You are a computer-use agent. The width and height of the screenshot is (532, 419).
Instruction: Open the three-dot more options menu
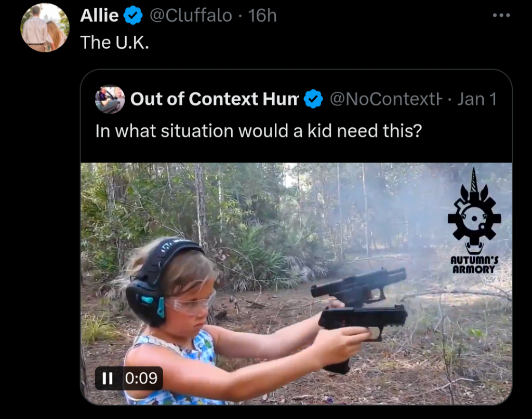tap(501, 15)
